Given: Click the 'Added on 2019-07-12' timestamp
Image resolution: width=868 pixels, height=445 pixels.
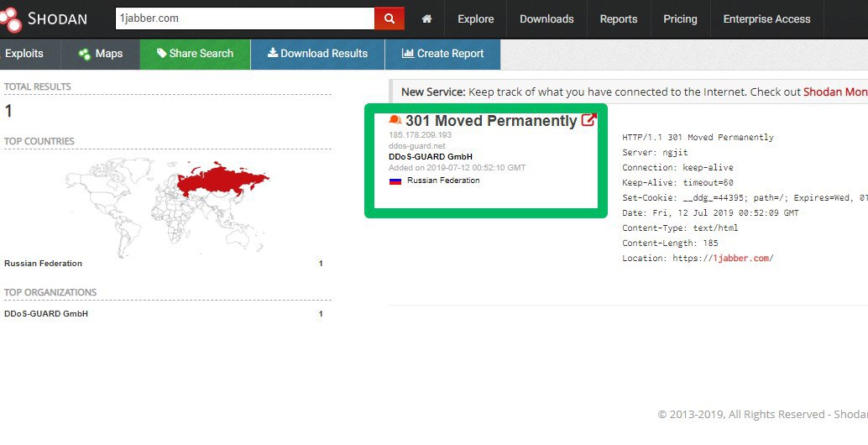Looking at the screenshot, I should [x=458, y=168].
